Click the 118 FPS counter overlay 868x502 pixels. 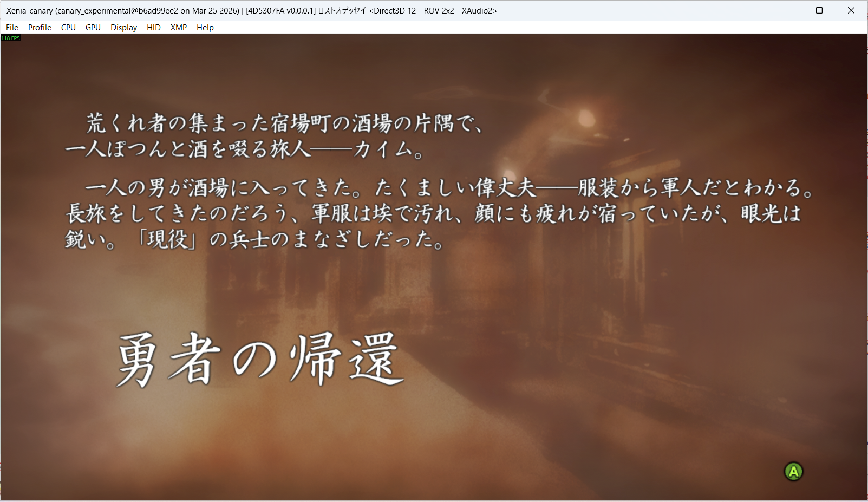pos(11,38)
